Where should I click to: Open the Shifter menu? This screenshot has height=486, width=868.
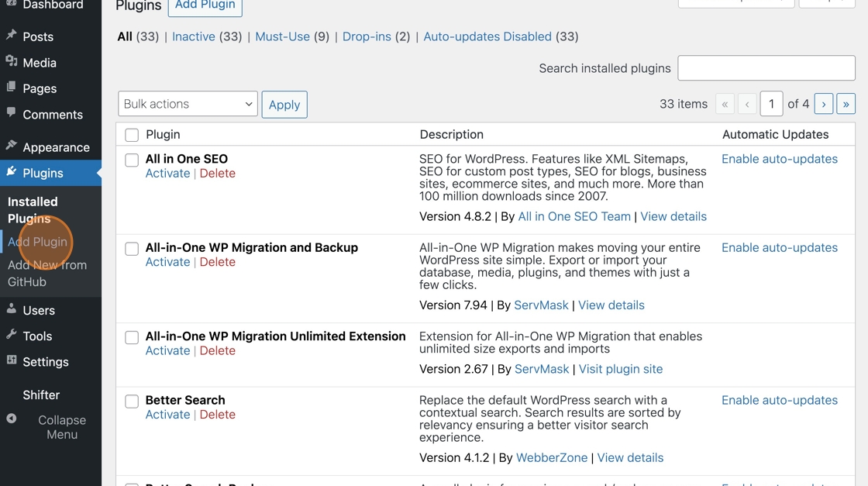point(41,395)
